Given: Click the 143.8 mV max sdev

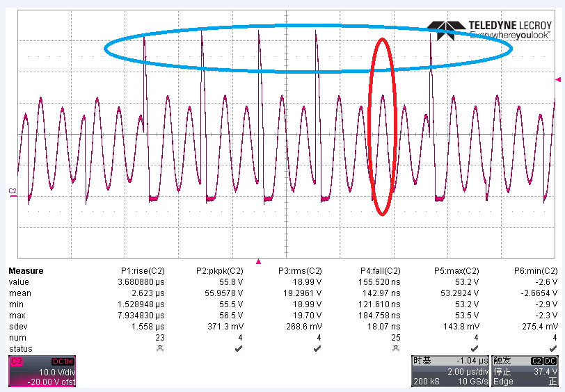Looking at the screenshot, I should (x=461, y=327).
